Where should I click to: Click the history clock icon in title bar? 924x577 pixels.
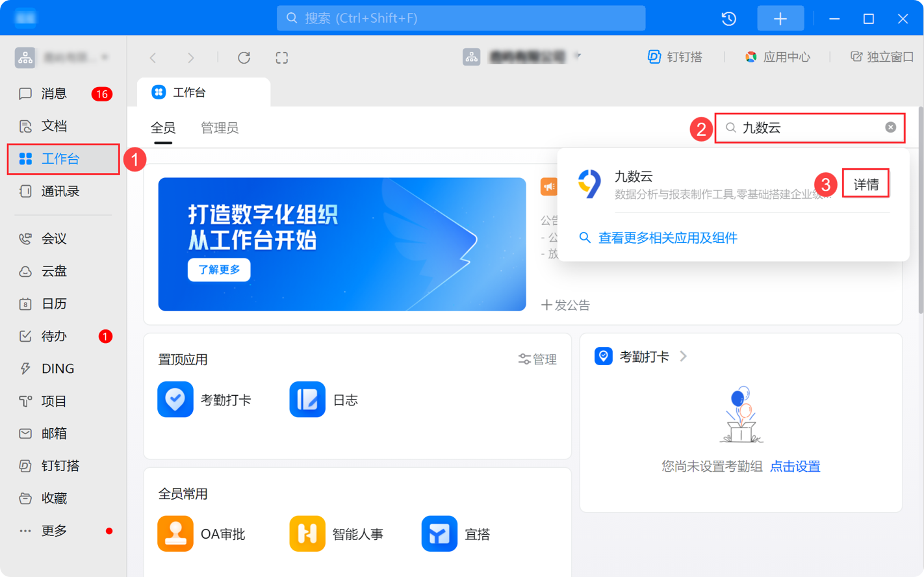click(729, 18)
